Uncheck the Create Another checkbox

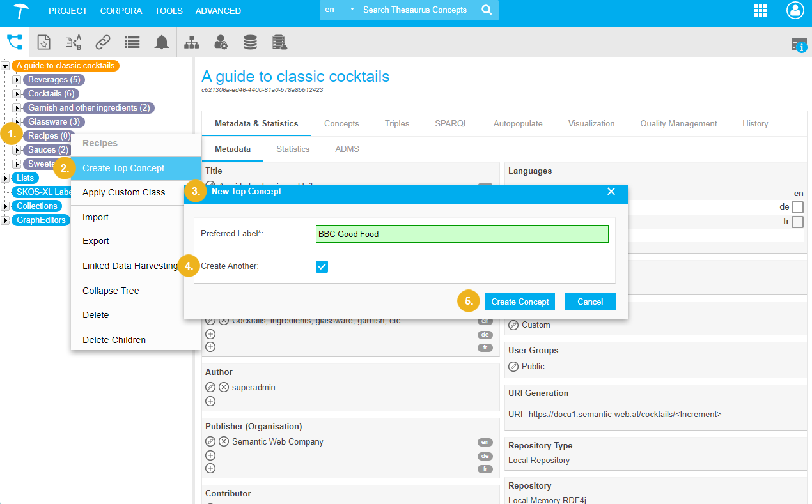click(322, 266)
